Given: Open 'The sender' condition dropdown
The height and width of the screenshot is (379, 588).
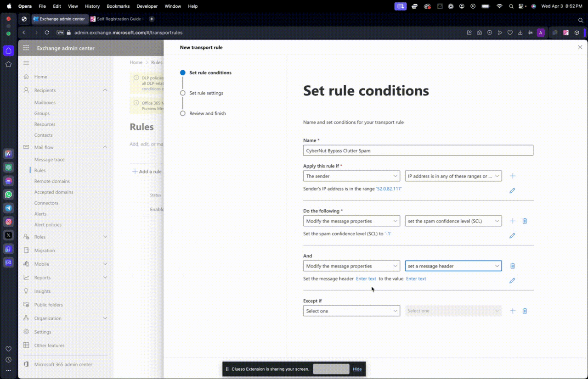Looking at the screenshot, I should (351, 176).
